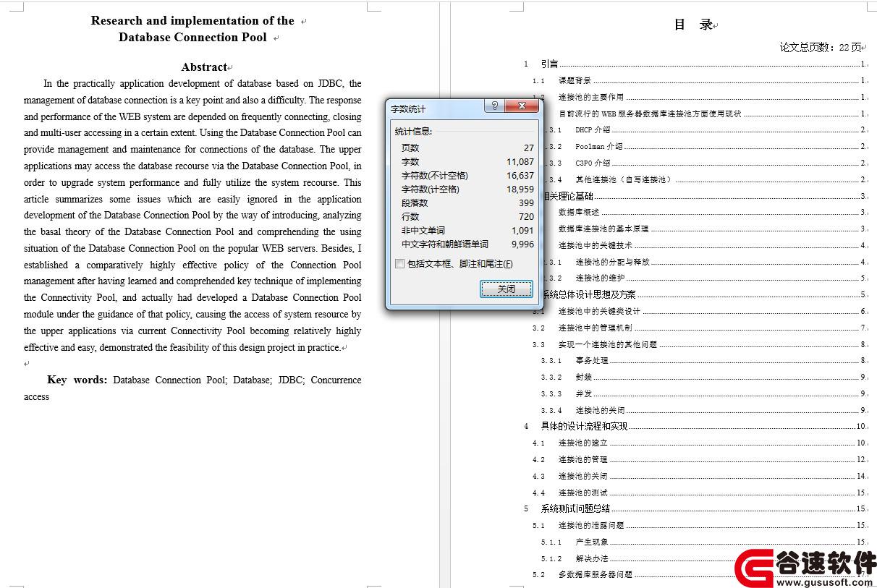Viewport: 877px width, 588px height.
Task: Click the help question mark in 字数统计 dialog
Action: (495, 106)
